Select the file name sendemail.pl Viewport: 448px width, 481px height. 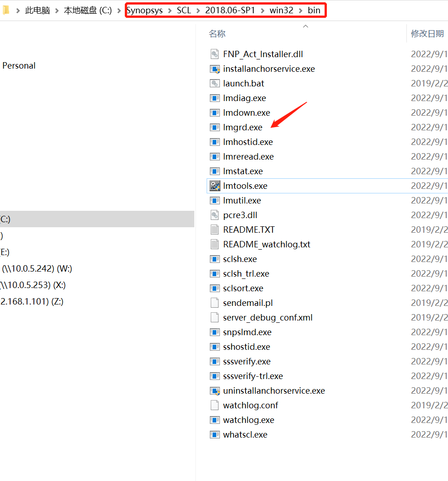click(248, 303)
